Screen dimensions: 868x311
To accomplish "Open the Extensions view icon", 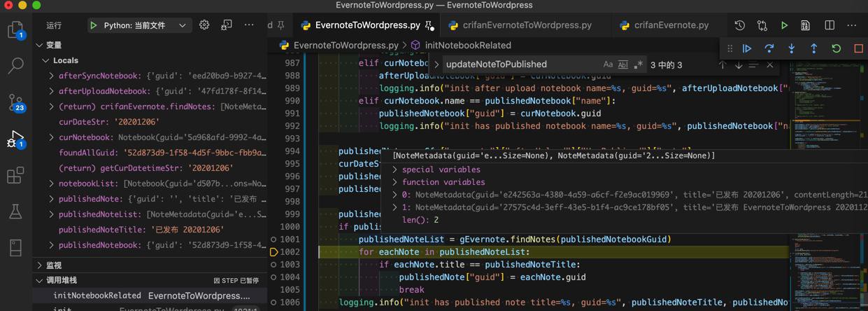I will click(x=15, y=175).
